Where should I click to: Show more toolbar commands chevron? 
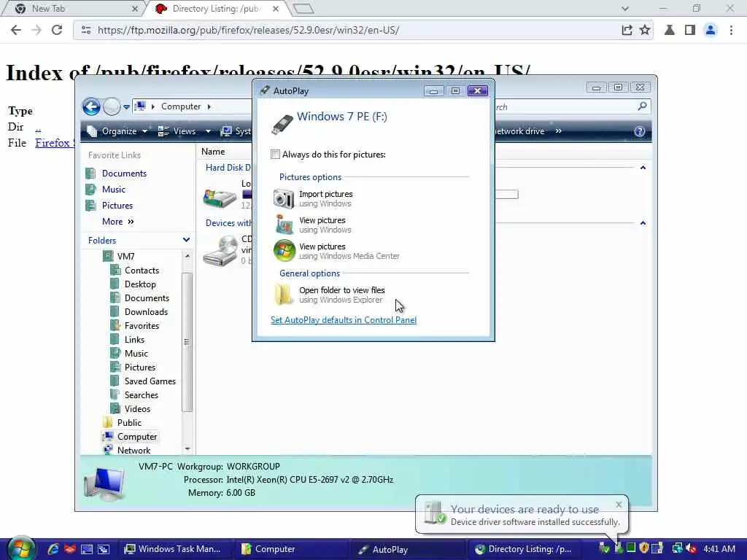(x=558, y=131)
